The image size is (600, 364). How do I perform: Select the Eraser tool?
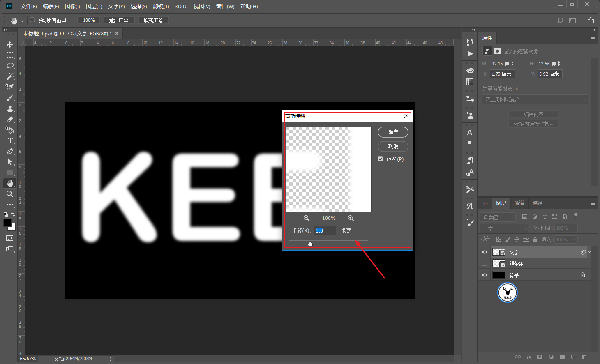(x=10, y=119)
